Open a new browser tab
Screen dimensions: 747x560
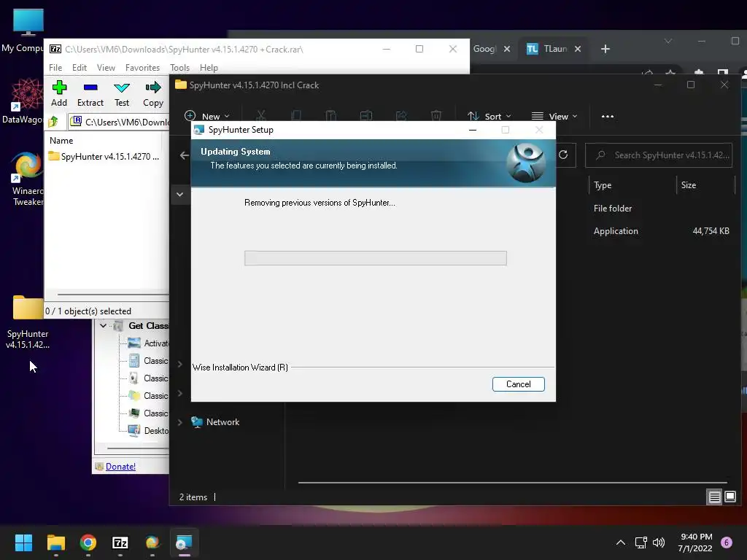click(605, 49)
